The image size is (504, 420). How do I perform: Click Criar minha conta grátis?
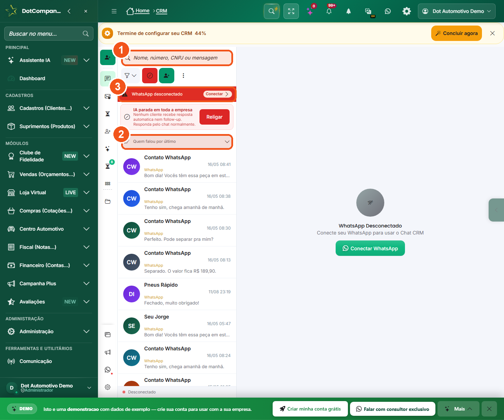[x=310, y=409]
